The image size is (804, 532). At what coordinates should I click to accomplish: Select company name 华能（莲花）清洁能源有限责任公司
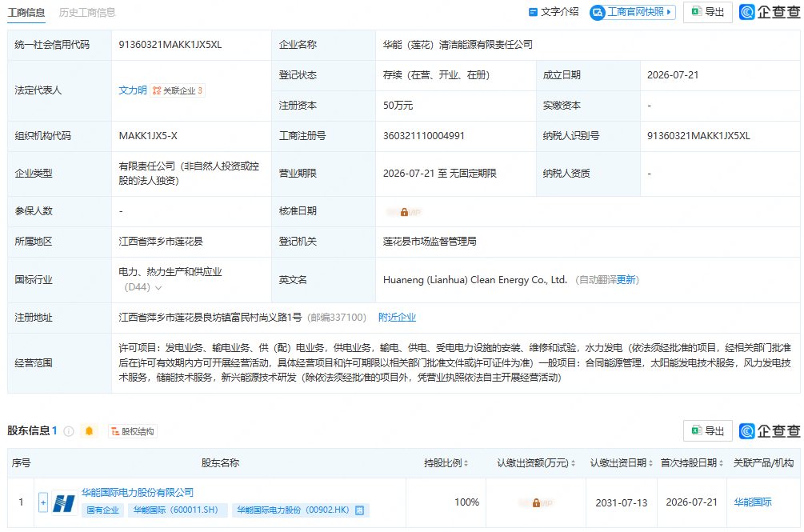pos(458,45)
